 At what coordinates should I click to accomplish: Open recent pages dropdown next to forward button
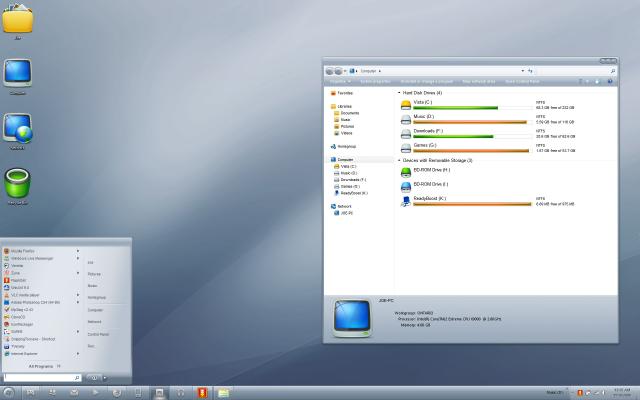pyautogui.click(x=345, y=71)
